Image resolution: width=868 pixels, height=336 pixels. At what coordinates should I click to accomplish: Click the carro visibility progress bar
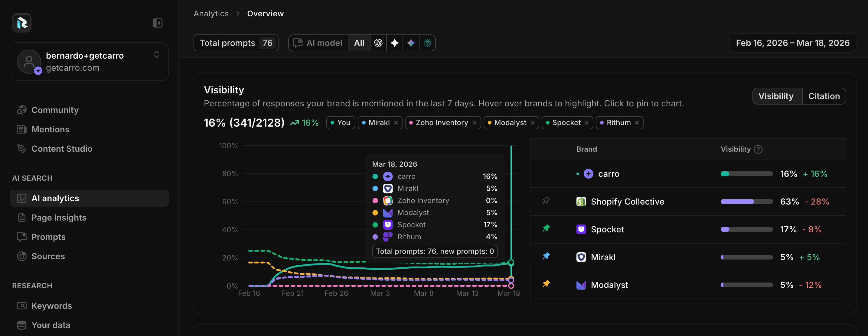[747, 174]
